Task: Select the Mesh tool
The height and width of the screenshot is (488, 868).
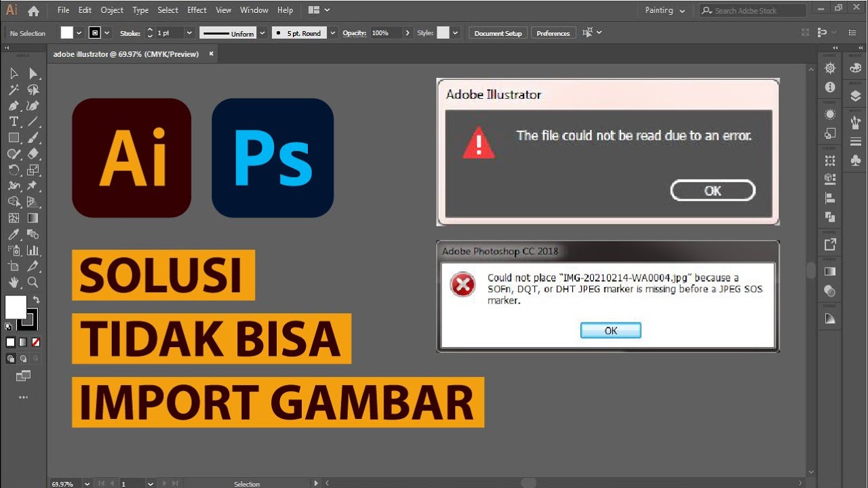Action: 14,218
